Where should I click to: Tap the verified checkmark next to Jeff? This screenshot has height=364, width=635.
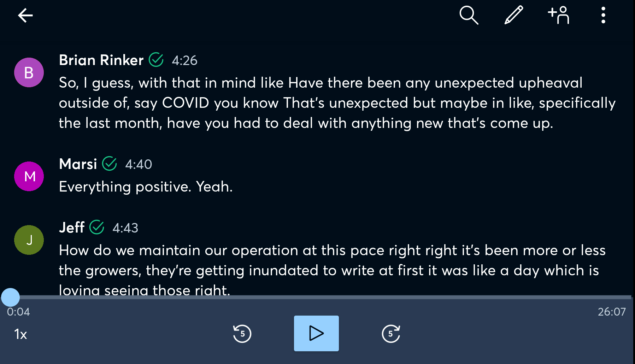tap(96, 227)
